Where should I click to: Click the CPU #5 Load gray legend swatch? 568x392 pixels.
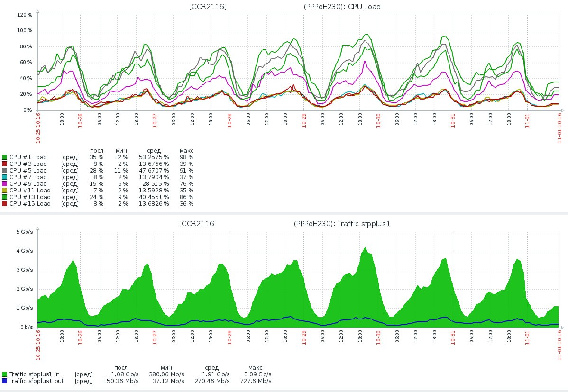coord(4,170)
